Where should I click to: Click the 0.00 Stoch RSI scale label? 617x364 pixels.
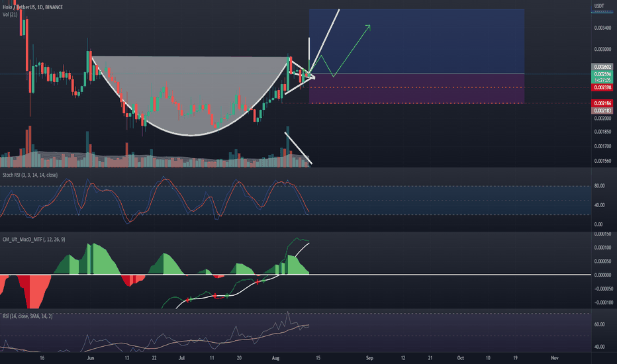pos(598,224)
